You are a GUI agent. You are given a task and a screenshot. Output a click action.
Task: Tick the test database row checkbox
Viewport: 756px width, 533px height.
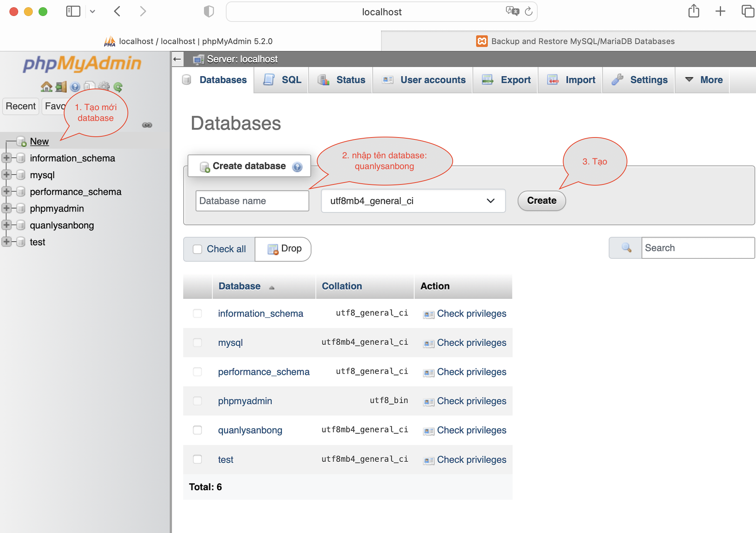click(197, 459)
